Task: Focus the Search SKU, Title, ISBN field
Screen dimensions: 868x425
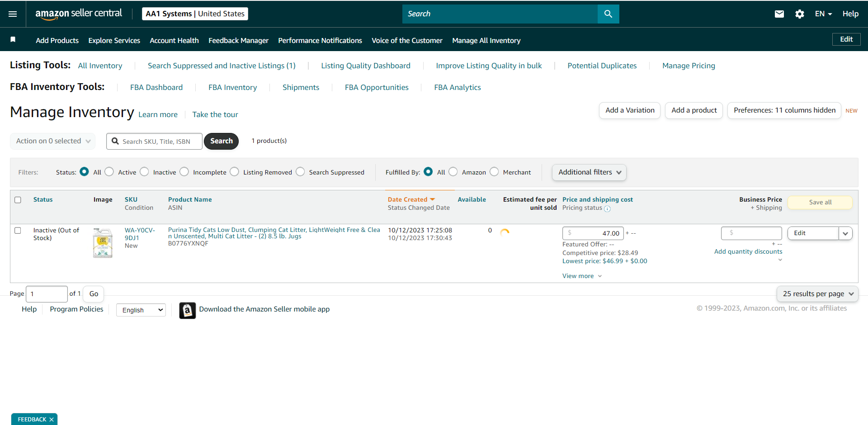Action: [x=154, y=141]
